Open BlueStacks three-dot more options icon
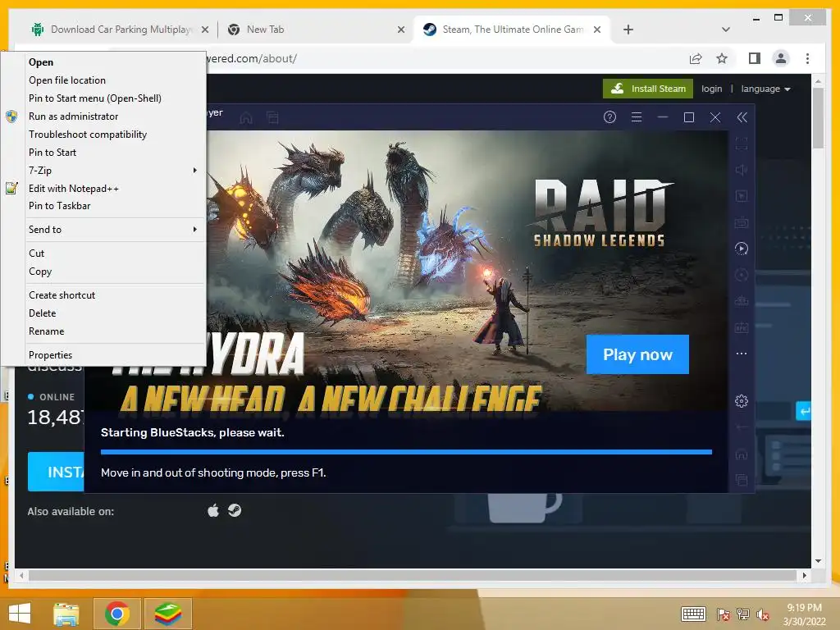The width and height of the screenshot is (840, 630). click(742, 354)
